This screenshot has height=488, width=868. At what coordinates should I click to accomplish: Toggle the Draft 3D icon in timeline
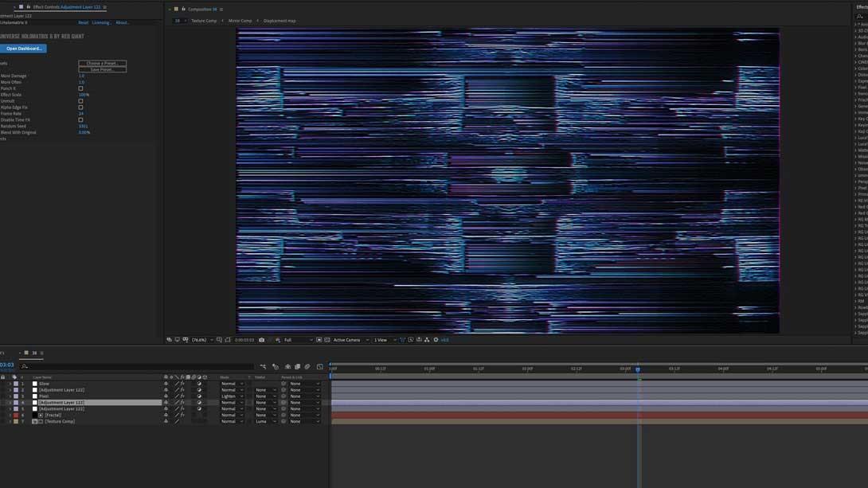coord(275,366)
